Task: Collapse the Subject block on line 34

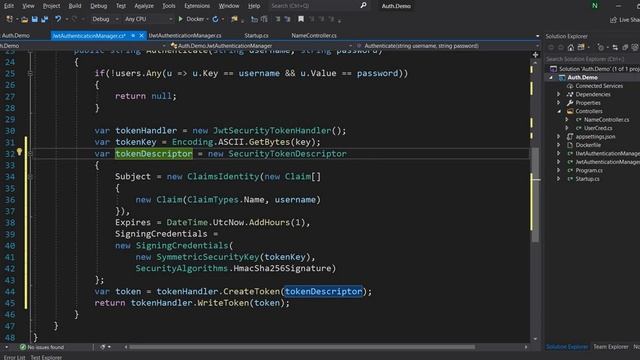Action: coord(30,176)
